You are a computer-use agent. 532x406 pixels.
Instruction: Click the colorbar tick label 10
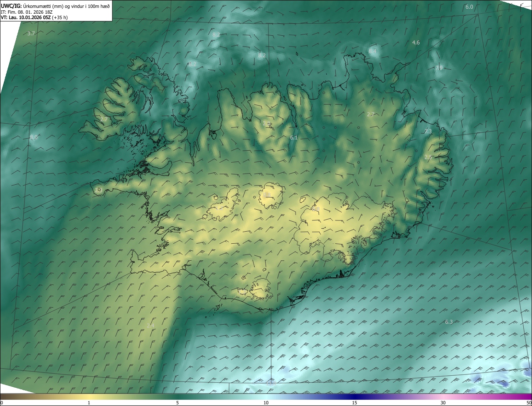(x=266, y=403)
